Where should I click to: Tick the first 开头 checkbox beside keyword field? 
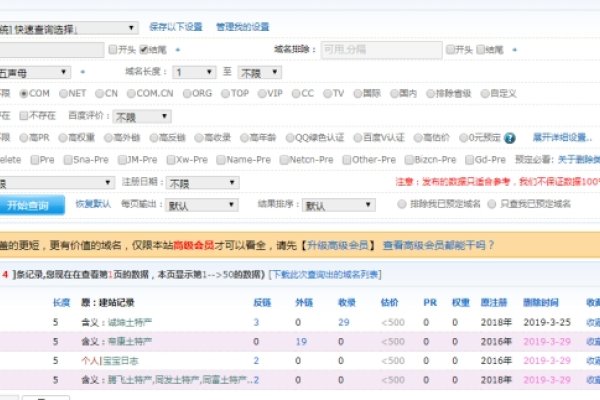tap(112, 49)
